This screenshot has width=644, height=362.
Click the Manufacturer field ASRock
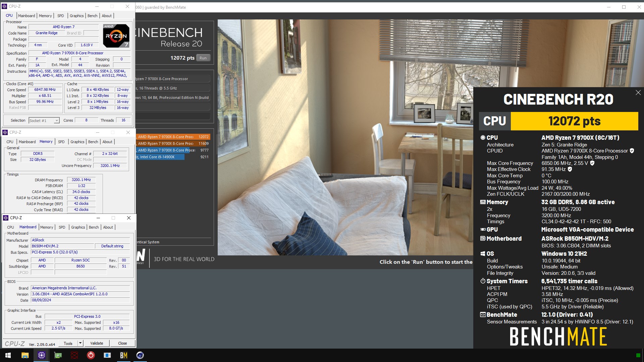[80, 240]
